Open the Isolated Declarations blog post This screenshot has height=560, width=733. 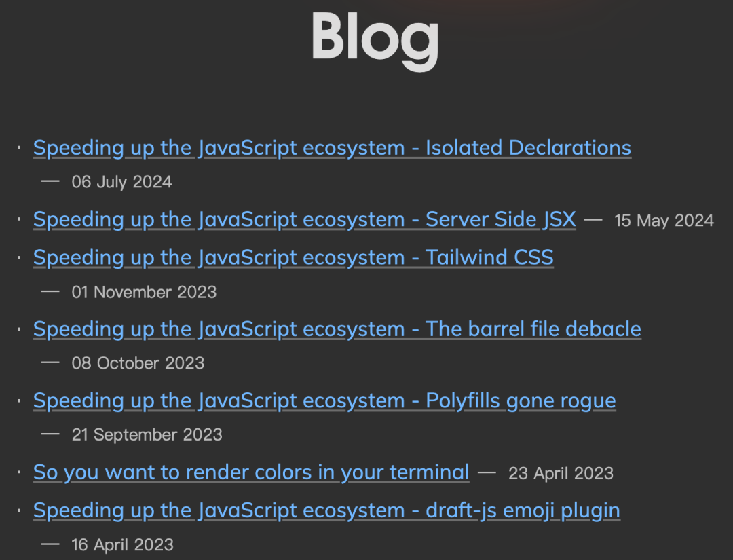click(x=332, y=148)
